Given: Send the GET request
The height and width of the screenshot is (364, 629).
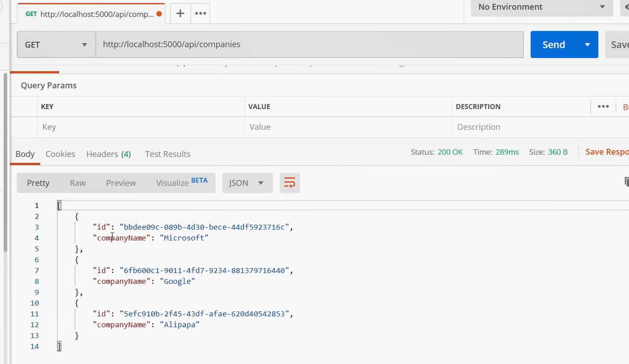Looking at the screenshot, I should pos(554,45).
